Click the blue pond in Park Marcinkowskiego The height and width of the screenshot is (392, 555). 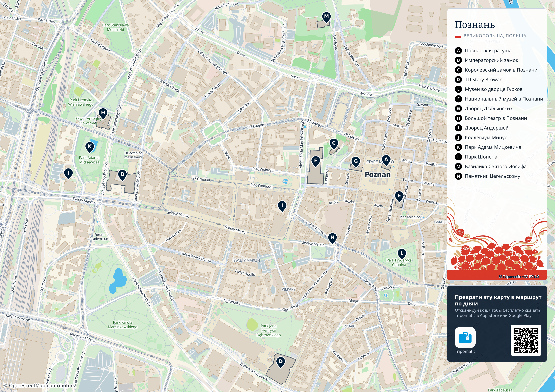click(117, 281)
